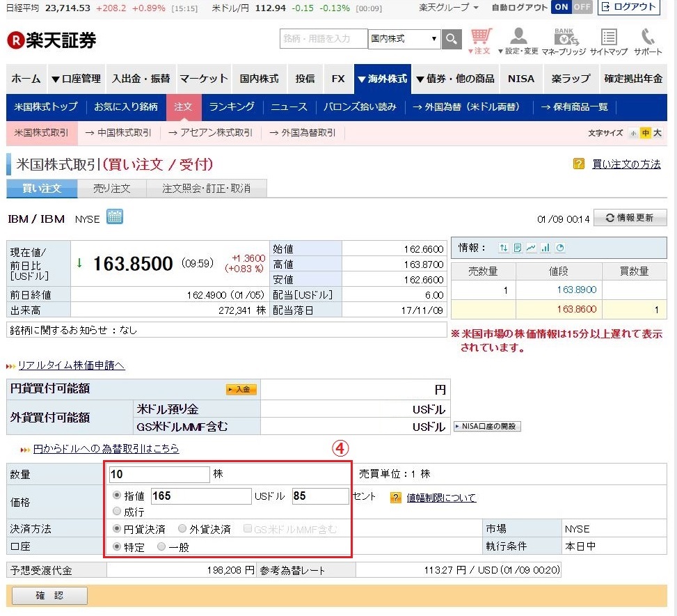Image resolution: width=677 pixels, height=616 pixels.
Task: Select small 小 text size
Action: (x=633, y=133)
